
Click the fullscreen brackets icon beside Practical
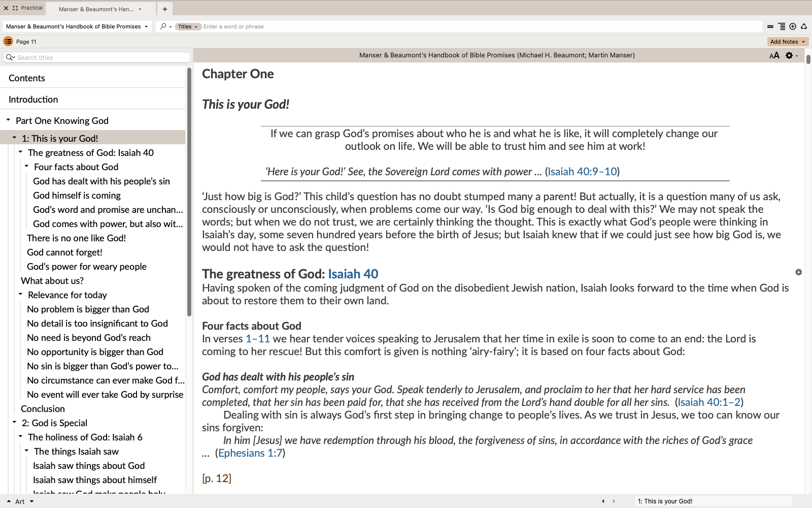(x=15, y=8)
